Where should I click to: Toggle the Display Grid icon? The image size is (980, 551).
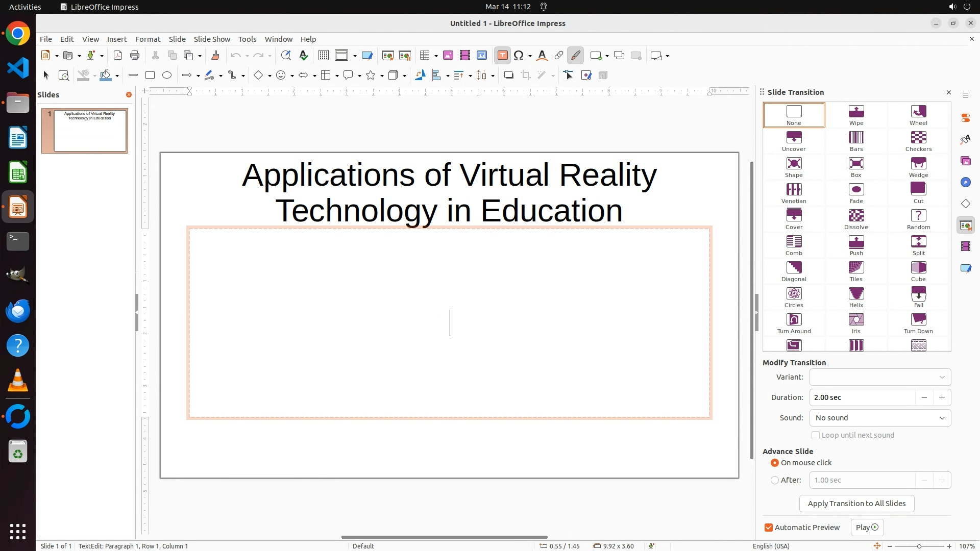323,56
